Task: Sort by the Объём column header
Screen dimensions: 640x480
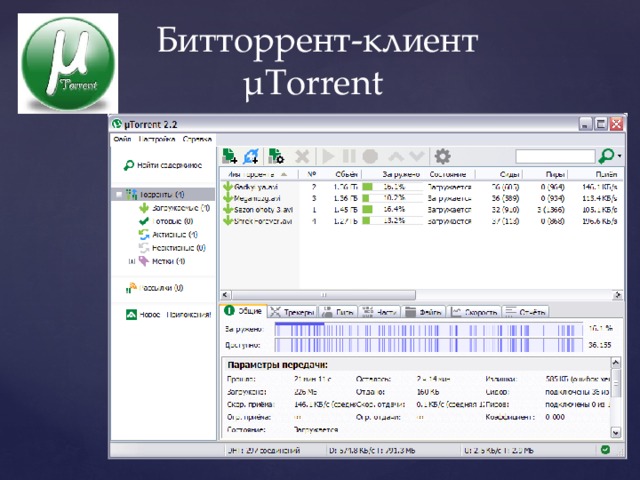Action: pyautogui.click(x=344, y=174)
